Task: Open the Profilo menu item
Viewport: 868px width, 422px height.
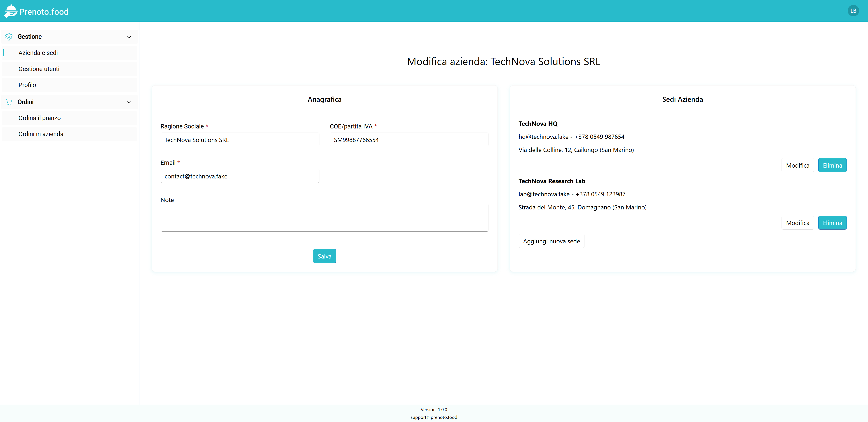Action: point(27,85)
